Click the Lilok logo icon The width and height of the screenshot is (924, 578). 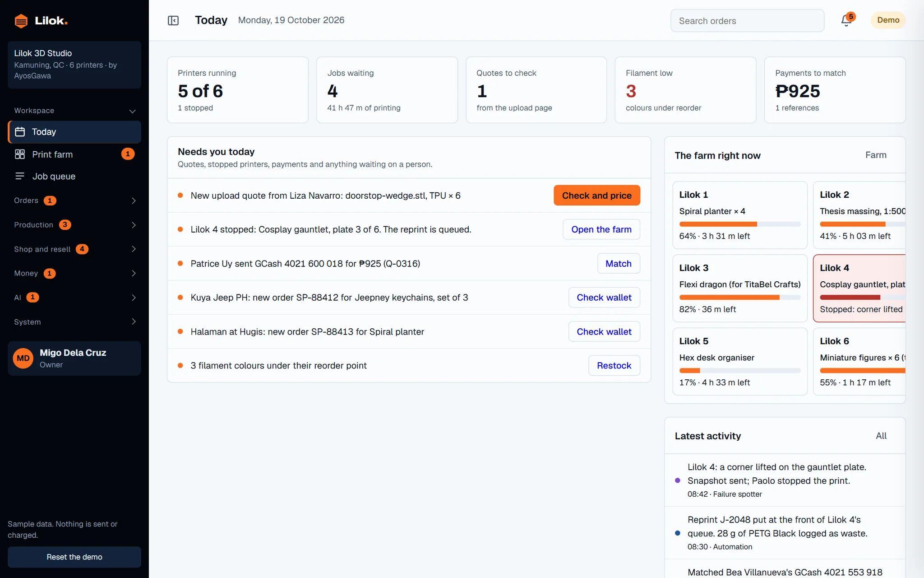coord(21,21)
